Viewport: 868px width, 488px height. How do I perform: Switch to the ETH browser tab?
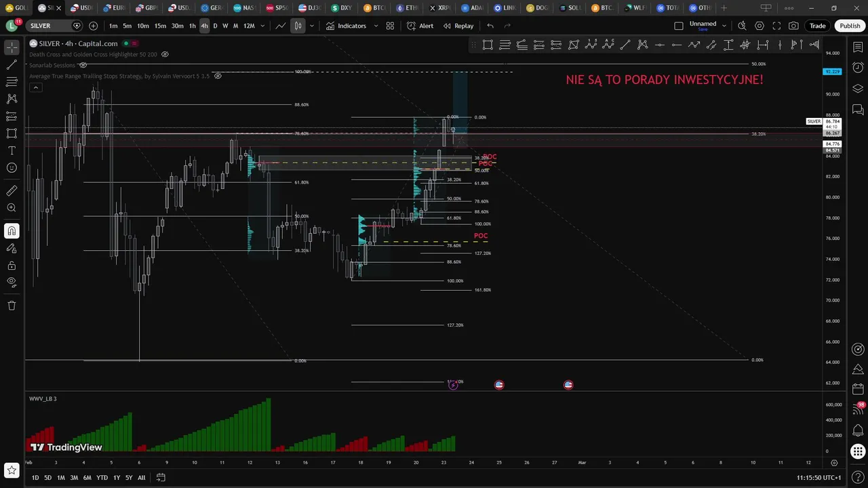tap(407, 8)
